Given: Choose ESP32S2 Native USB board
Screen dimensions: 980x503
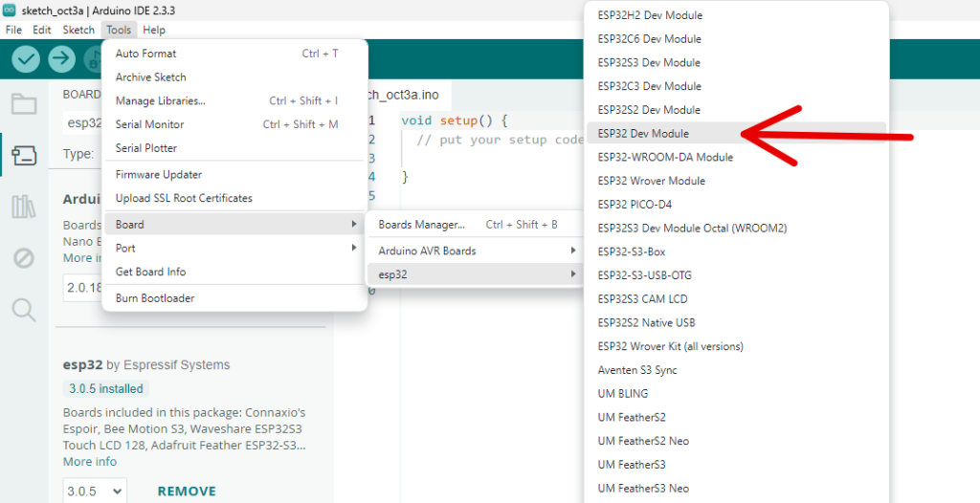Looking at the screenshot, I should tap(736, 323).
